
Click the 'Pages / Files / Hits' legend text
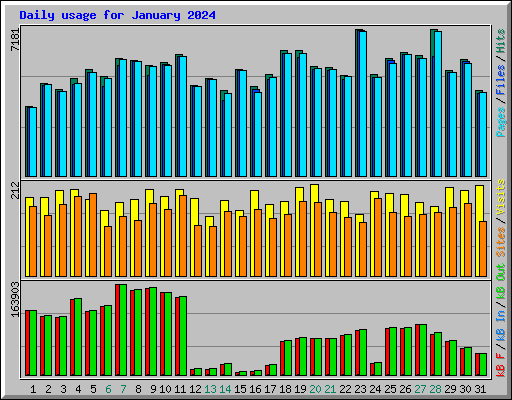[501, 83]
